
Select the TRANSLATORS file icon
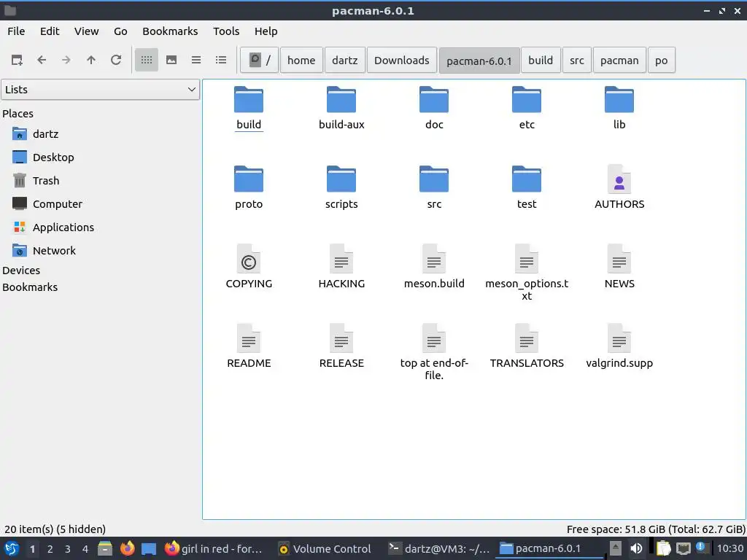click(x=527, y=338)
